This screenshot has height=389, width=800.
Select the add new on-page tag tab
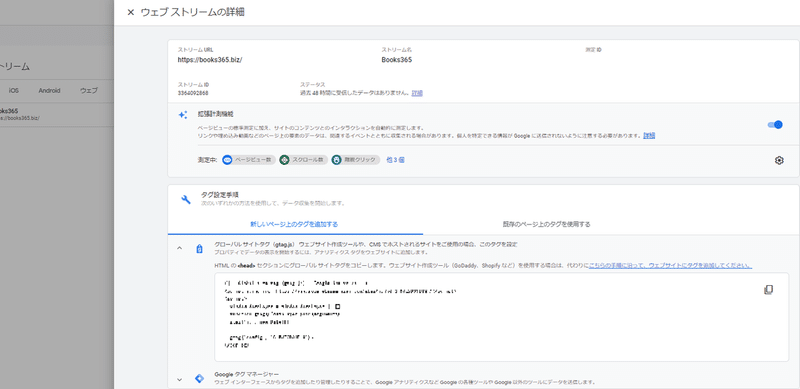[x=294, y=224]
